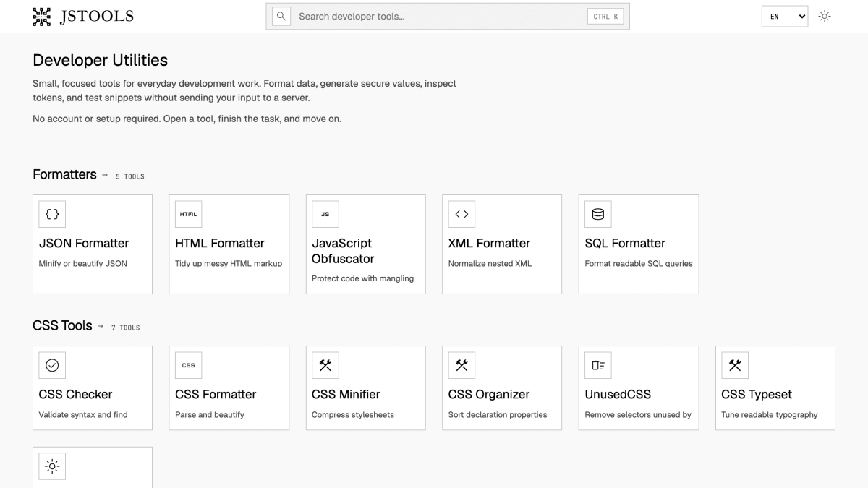Screen dimensions: 868x488
Task: Open the partially visible sun icon card
Action: tap(93, 467)
